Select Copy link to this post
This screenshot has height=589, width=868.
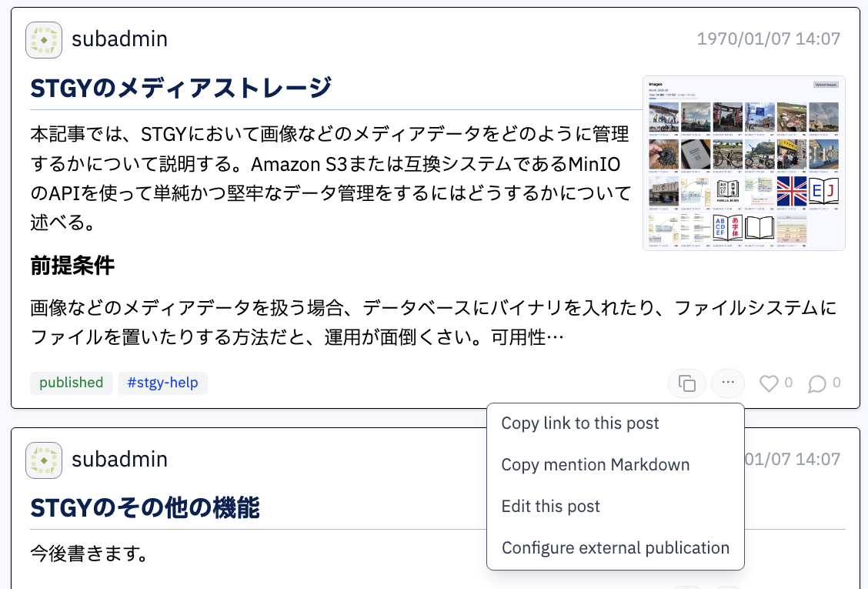[x=580, y=423]
